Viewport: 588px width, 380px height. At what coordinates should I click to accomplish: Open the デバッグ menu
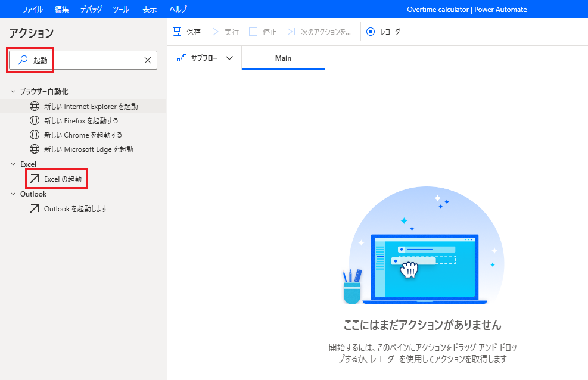[91, 9]
